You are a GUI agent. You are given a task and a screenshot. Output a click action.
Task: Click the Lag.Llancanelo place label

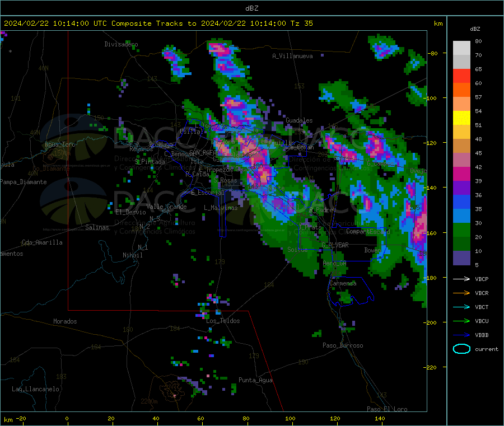[35, 389]
